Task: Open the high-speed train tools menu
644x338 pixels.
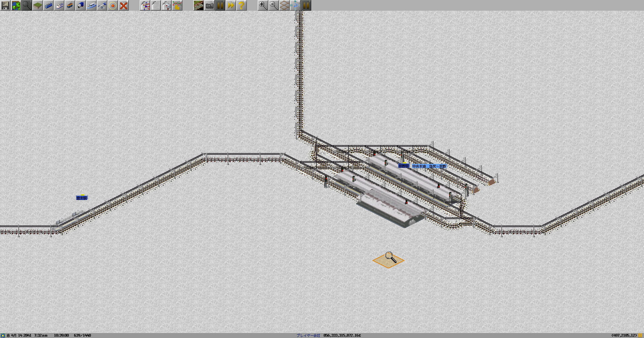Action: (59, 5)
